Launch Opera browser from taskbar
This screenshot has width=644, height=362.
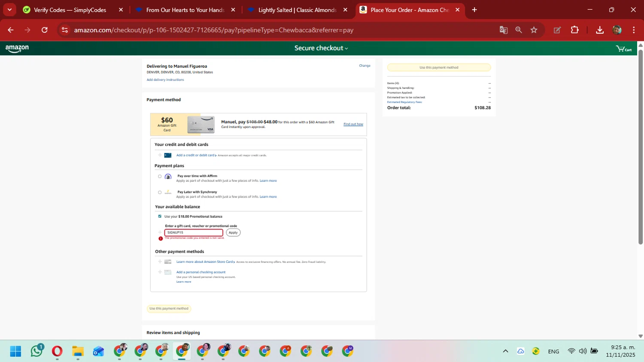[57, 351]
